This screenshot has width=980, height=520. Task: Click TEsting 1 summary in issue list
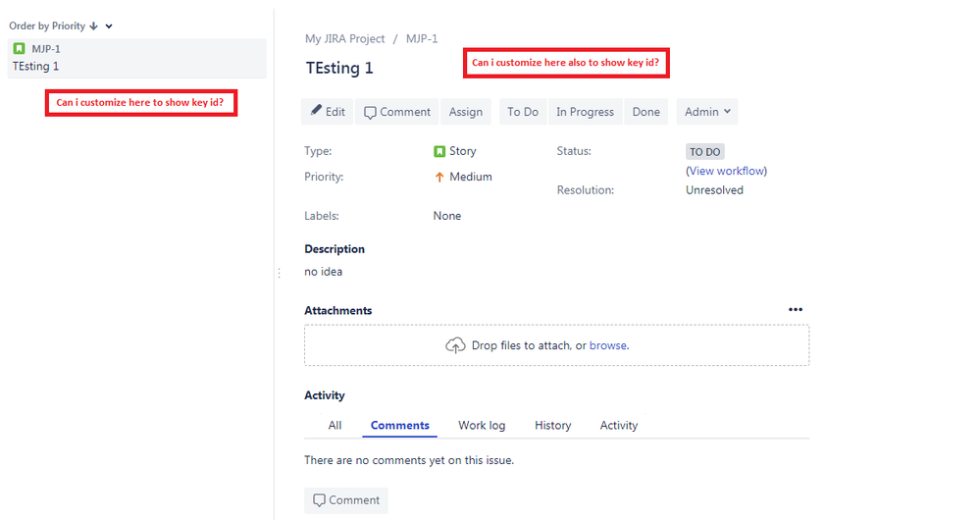tap(35, 67)
